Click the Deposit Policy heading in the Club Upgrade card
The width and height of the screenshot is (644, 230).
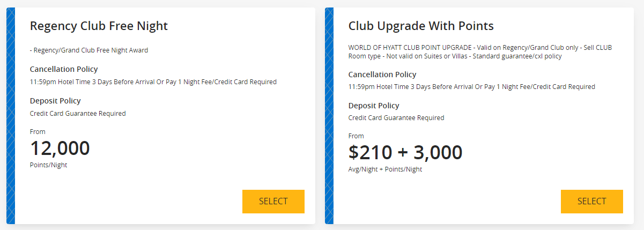[374, 106]
